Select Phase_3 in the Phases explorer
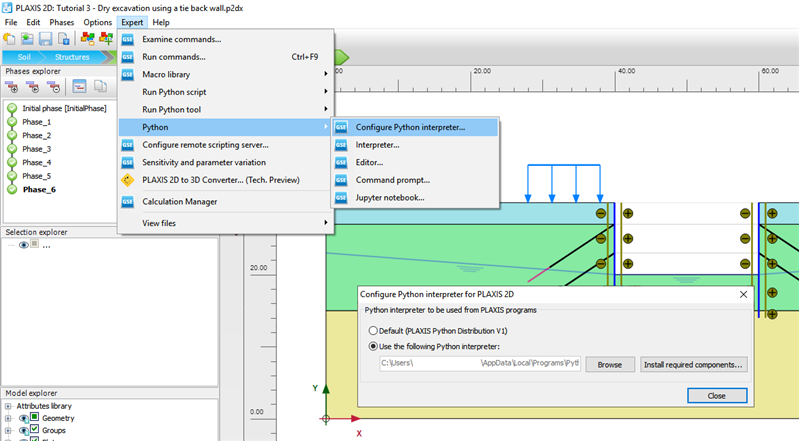This screenshot has width=799, height=441. [x=37, y=149]
